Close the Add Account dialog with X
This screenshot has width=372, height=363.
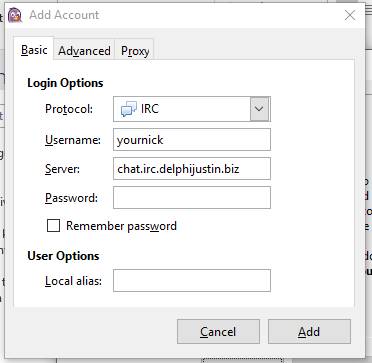click(x=350, y=15)
